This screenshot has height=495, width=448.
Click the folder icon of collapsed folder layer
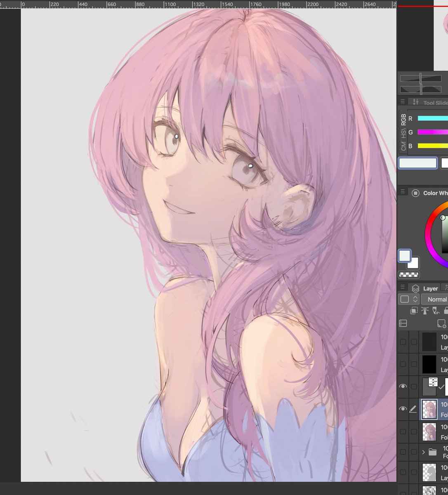pyautogui.click(x=432, y=452)
